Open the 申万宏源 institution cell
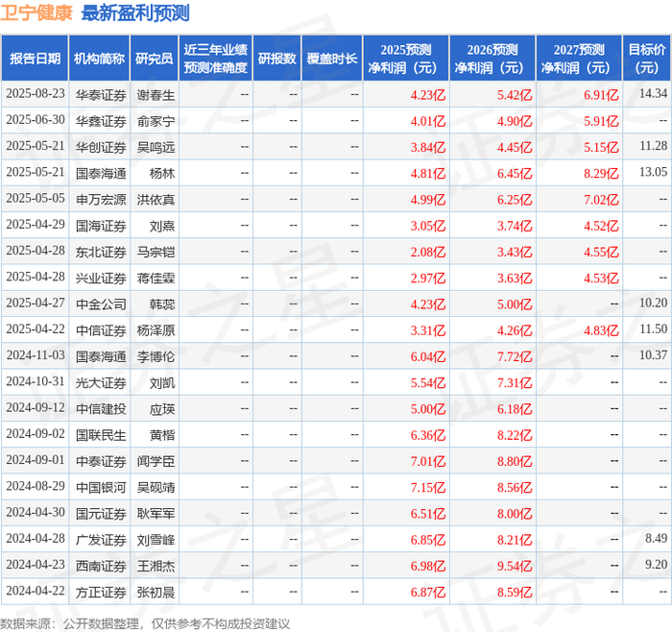The width and height of the screenshot is (672, 632). (101, 200)
